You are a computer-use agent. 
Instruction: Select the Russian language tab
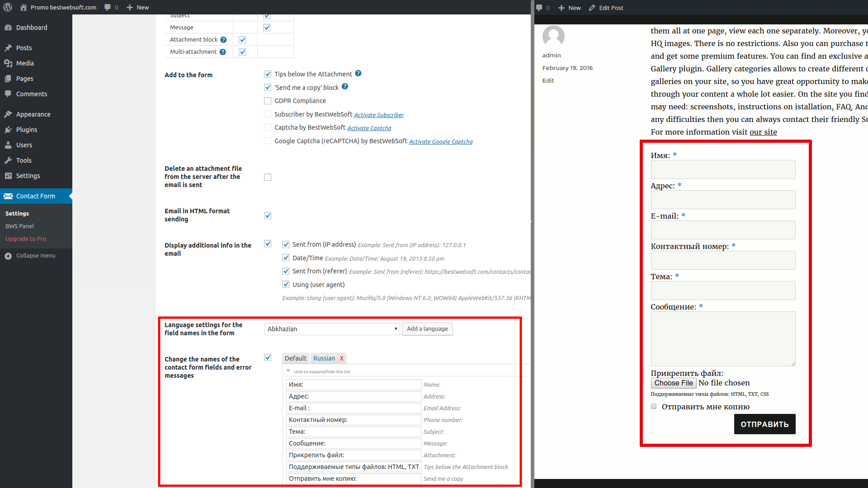pyautogui.click(x=324, y=358)
